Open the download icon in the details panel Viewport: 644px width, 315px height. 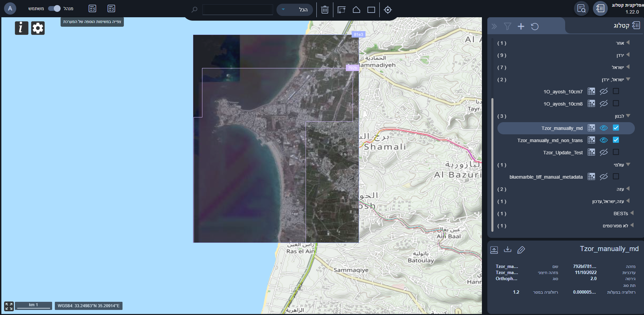508,250
